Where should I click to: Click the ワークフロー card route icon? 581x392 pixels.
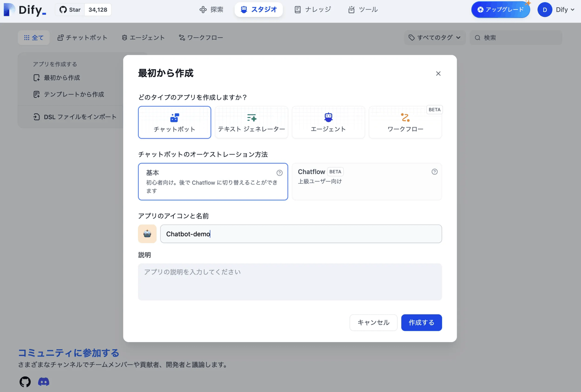tap(405, 118)
